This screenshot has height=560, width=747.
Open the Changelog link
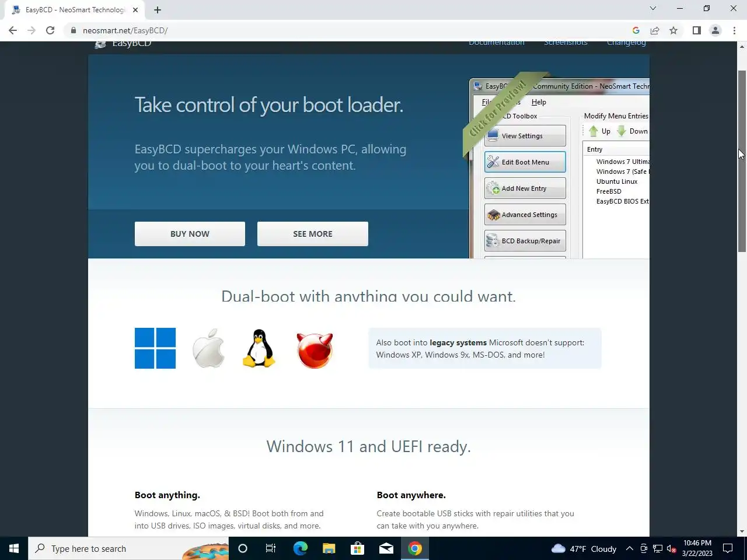click(626, 43)
